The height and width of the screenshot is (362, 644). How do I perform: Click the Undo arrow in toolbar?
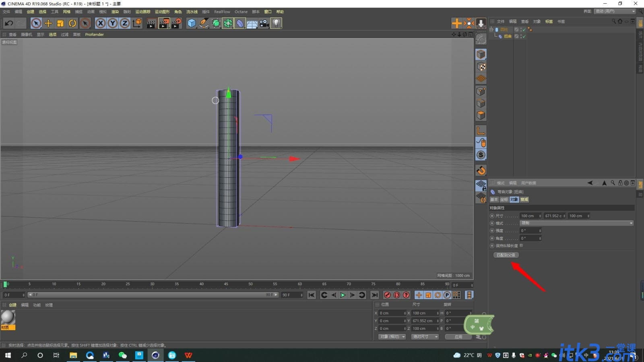tap(9, 23)
